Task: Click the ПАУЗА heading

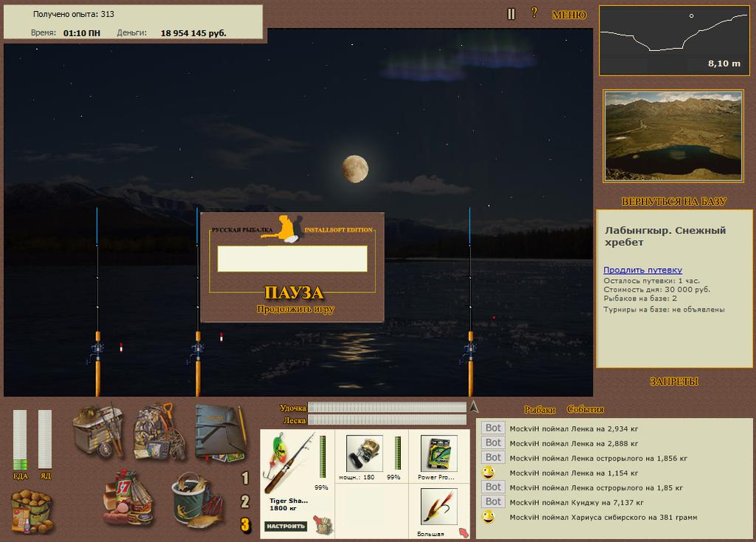Action: pos(293,292)
